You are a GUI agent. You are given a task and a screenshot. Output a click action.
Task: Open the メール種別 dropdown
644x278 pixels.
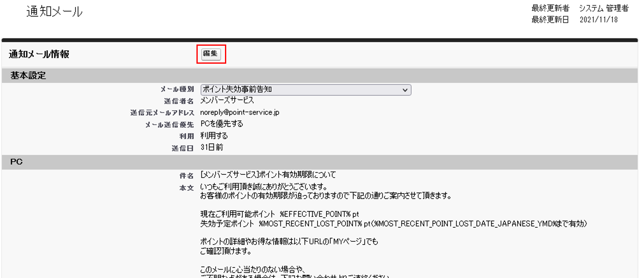pyautogui.click(x=306, y=90)
